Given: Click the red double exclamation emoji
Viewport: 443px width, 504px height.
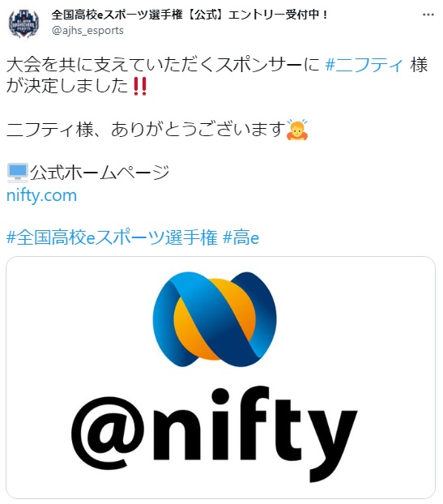Looking at the screenshot, I should click(140, 86).
